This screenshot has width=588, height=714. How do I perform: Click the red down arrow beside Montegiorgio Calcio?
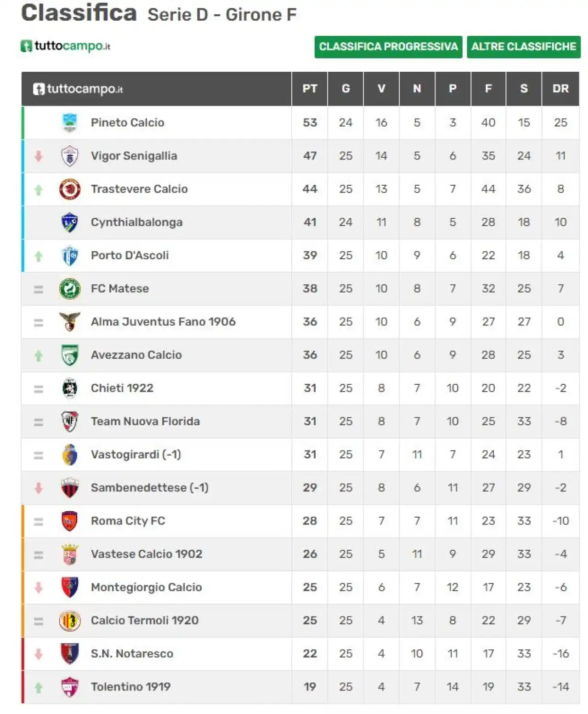39,588
